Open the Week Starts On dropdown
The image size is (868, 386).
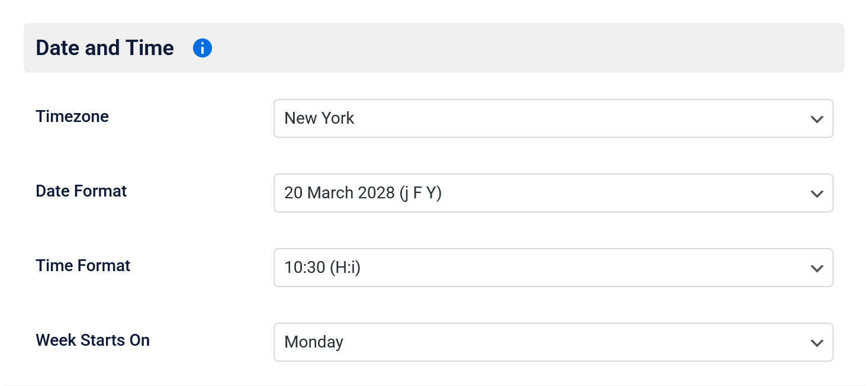[553, 342]
